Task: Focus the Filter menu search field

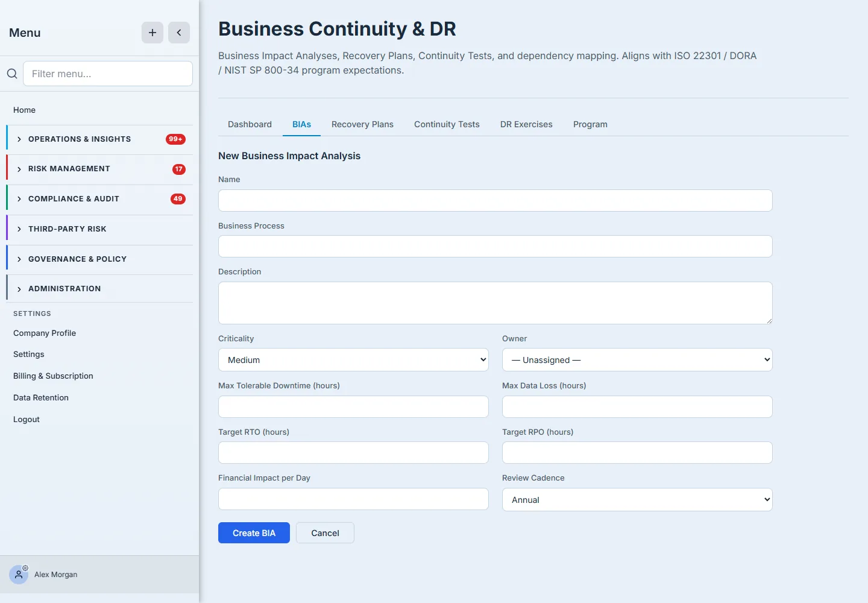Action: 108,74
